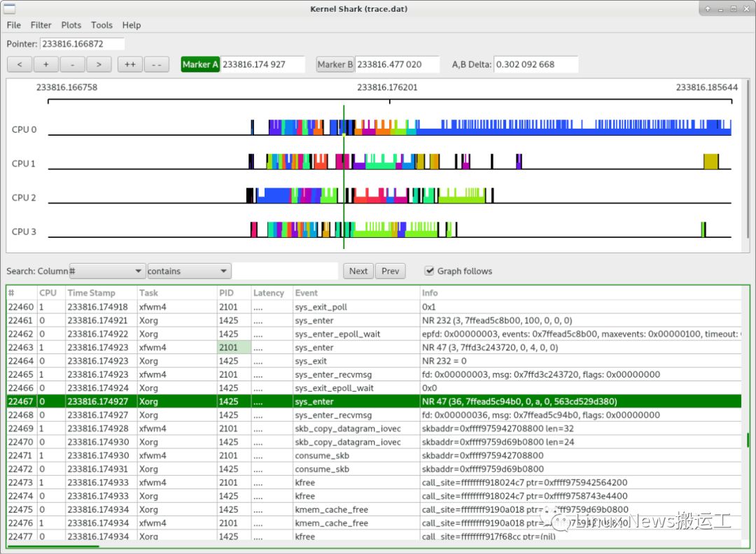Open the Filter menu
The height and width of the screenshot is (554, 756).
pyautogui.click(x=41, y=25)
